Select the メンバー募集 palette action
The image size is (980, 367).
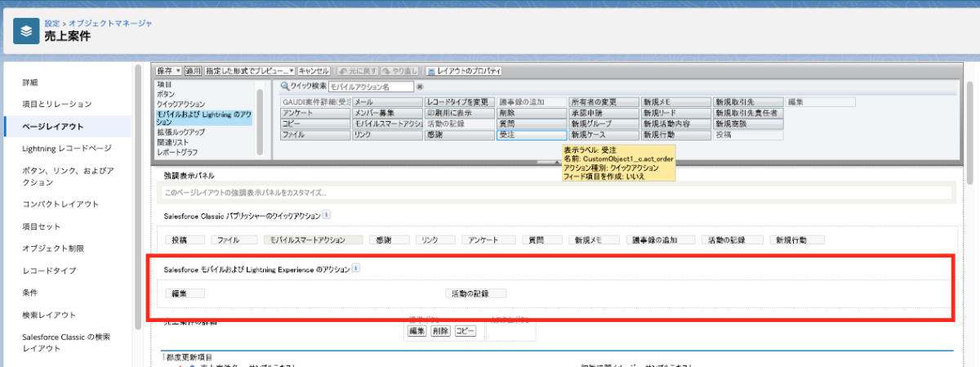pos(386,113)
